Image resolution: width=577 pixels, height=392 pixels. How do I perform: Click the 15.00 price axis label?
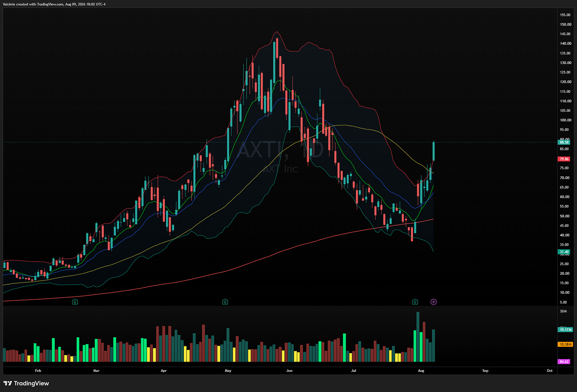click(x=564, y=283)
